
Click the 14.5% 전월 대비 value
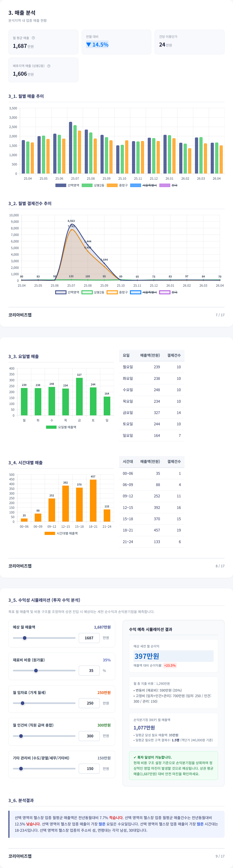(x=97, y=44)
